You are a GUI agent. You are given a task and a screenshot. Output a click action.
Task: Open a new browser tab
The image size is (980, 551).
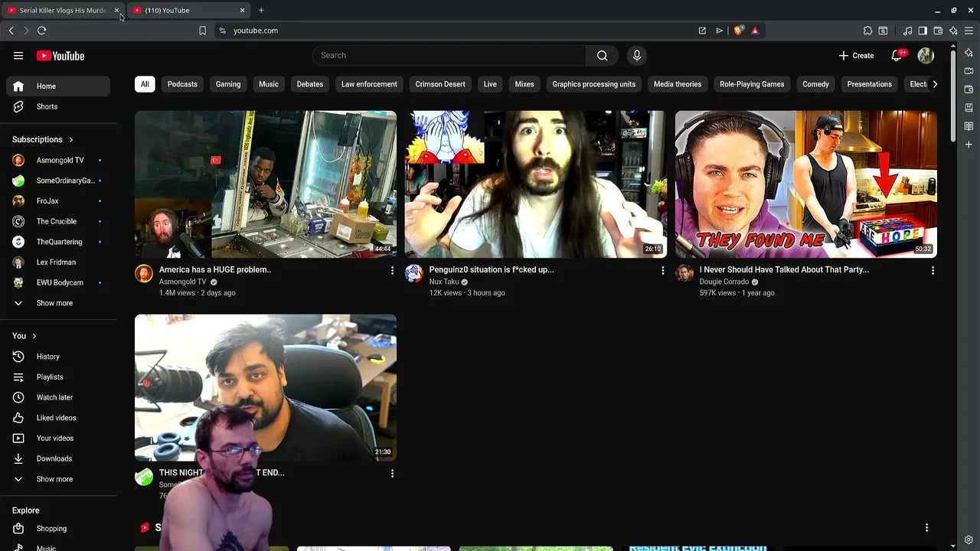(x=261, y=10)
